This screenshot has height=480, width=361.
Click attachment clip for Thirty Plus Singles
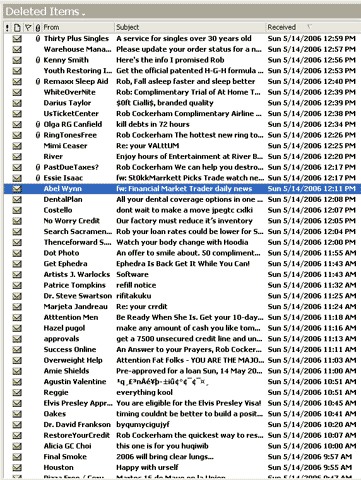coord(38,39)
